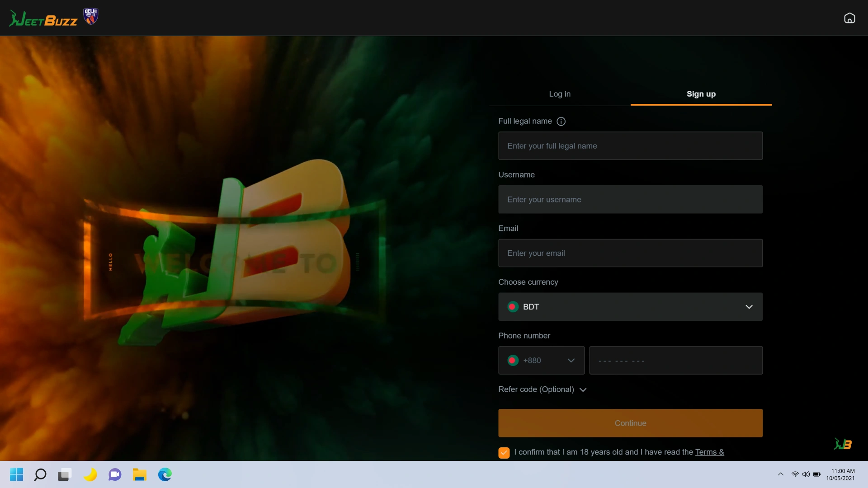
Task: Open Task View on the taskbar
Action: tap(65, 474)
